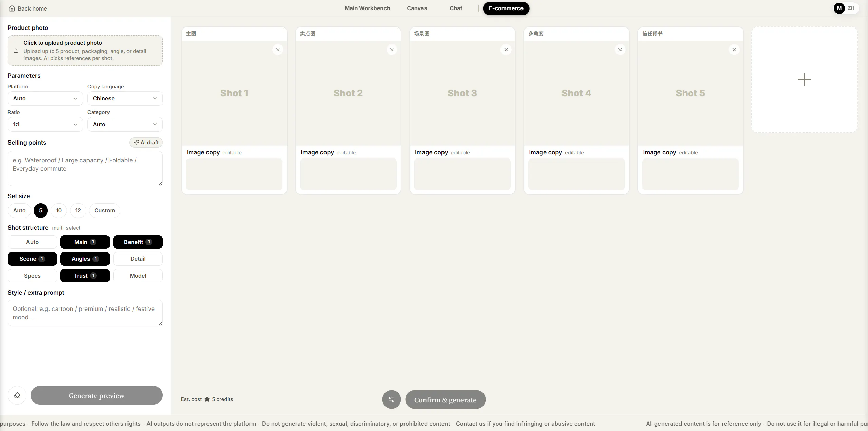Switch to the Canvas tab

(x=417, y=8)
